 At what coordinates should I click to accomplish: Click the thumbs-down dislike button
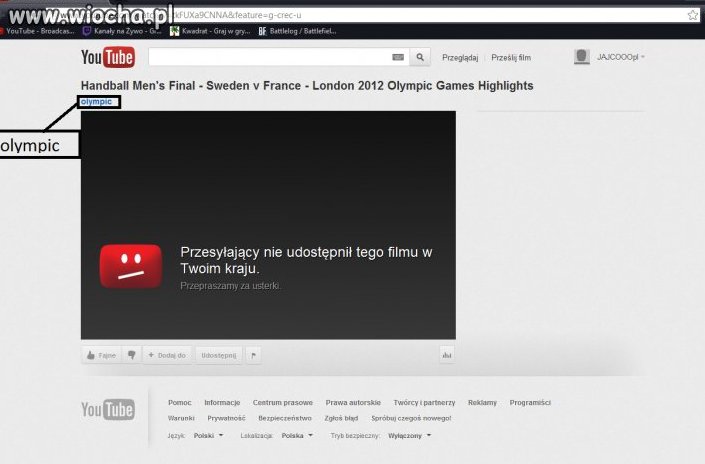coord(132,355)
